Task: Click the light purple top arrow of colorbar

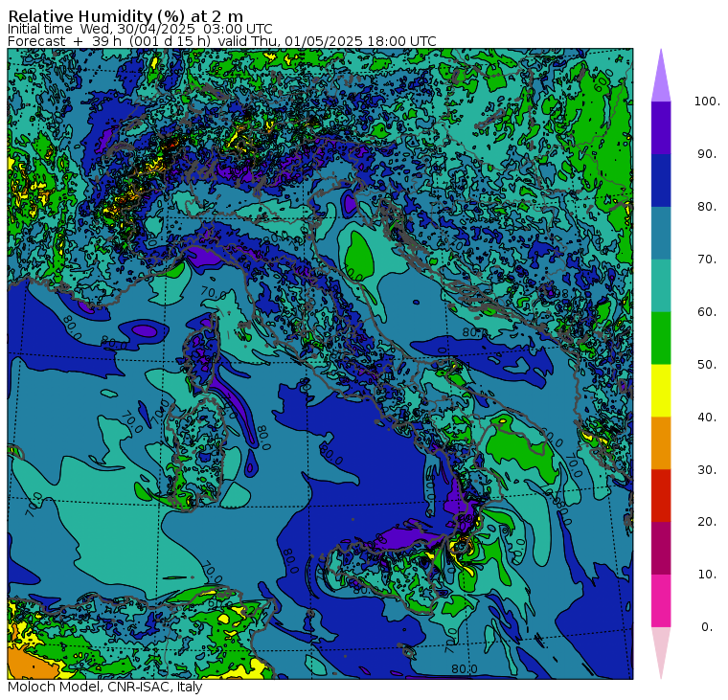Action: [661, 77]
